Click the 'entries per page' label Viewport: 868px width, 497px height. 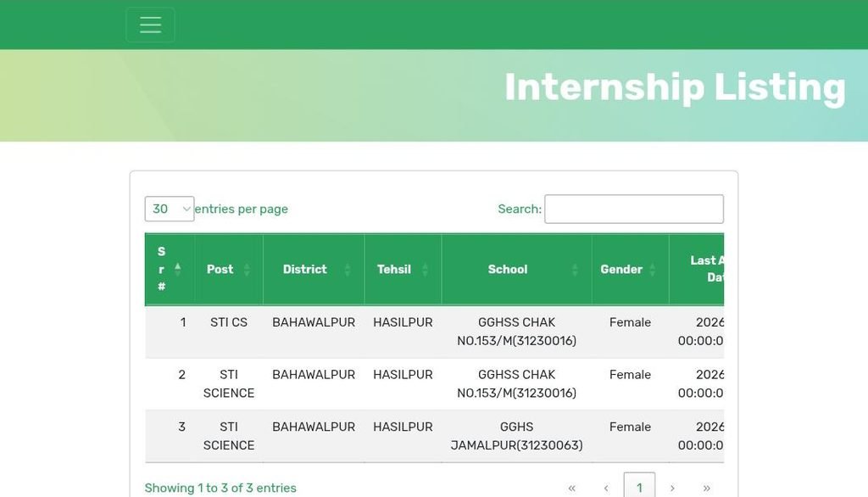pos(242,209)
